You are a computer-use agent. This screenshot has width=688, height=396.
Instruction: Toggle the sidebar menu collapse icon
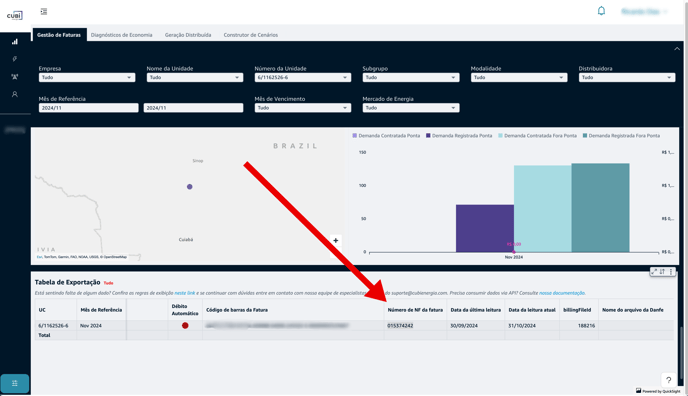coord(44,11)
